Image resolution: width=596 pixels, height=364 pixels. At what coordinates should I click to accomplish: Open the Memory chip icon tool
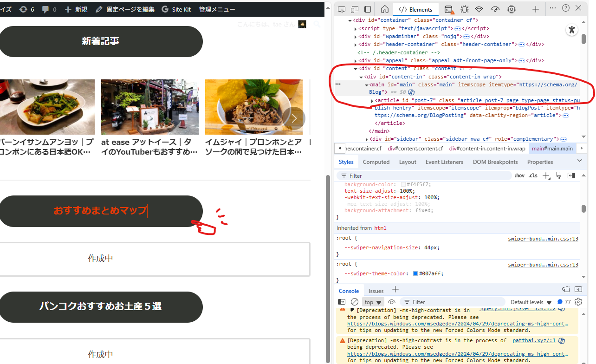tap(512, 9)
